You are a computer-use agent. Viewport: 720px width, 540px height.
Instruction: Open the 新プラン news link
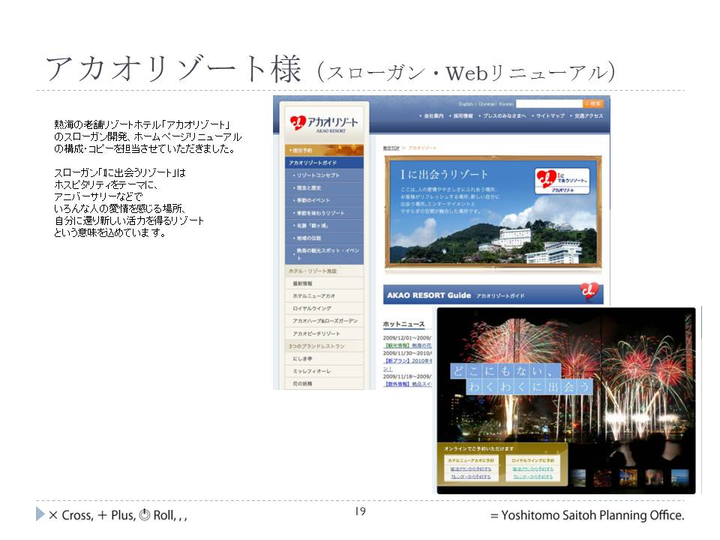(408, 361)
